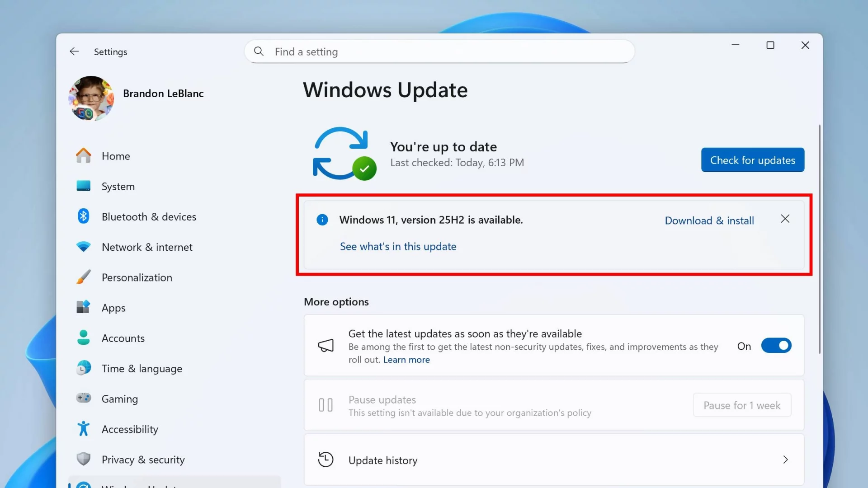Click the Gaming controller icon
868x488 pixels.
83,399
